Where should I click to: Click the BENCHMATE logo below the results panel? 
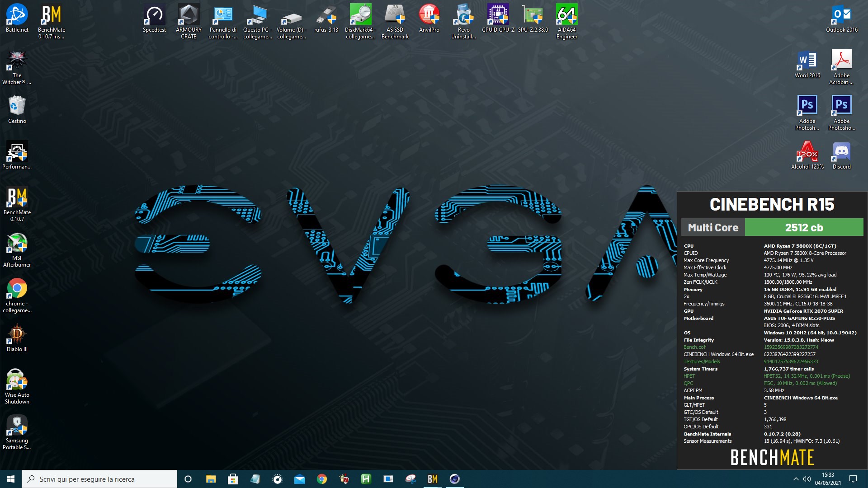point(772,457)
